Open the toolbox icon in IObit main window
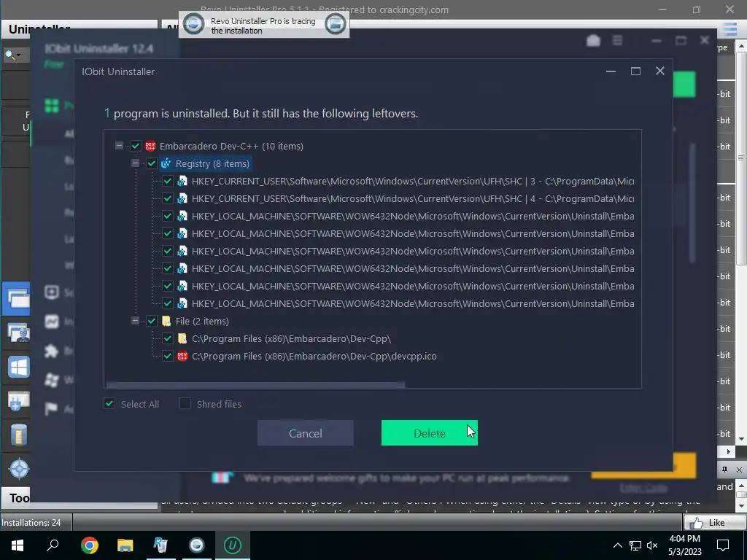 click(x=593, y=41)
